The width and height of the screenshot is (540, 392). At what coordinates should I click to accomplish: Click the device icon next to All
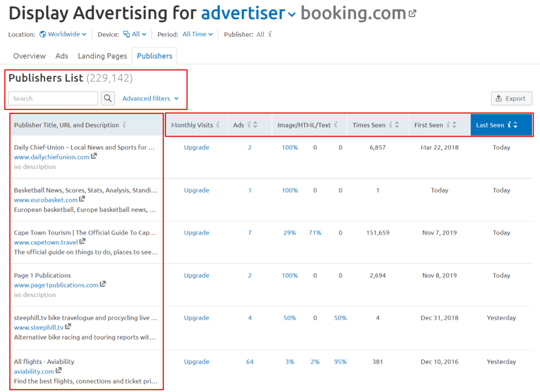(127, 34)
